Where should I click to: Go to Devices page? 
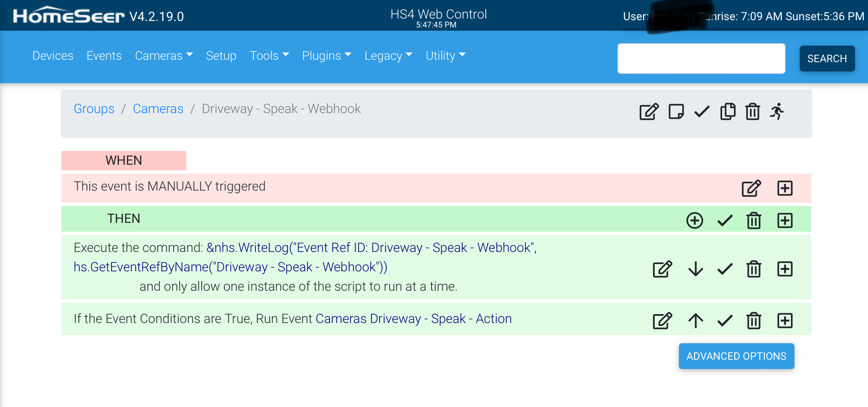point(53,56)
